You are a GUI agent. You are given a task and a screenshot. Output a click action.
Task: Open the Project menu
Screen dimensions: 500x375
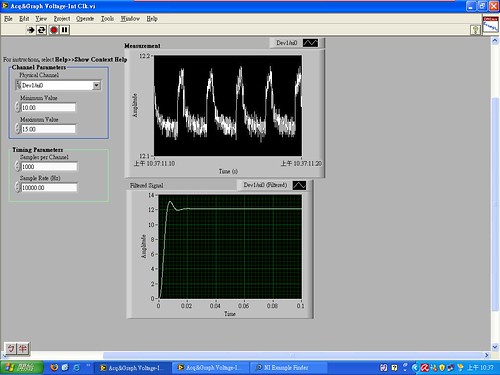[62, 19]
